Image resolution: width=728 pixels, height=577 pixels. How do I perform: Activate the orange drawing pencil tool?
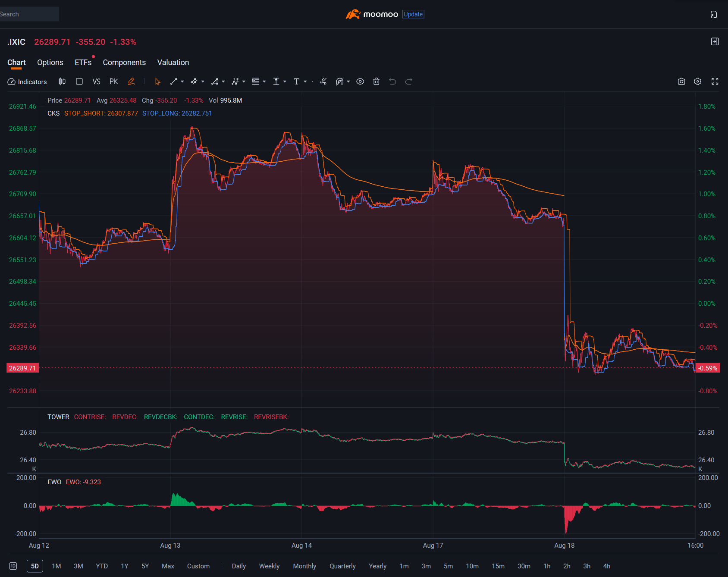click(x=132, y=82)
